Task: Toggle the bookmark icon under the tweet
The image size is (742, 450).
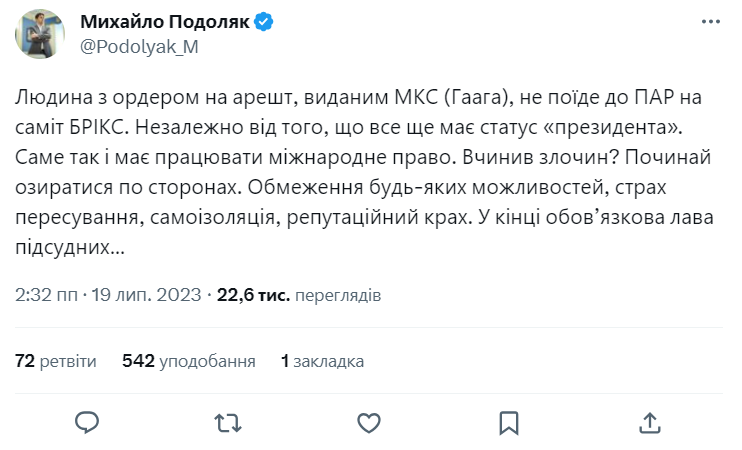Action: click(509, 422)
